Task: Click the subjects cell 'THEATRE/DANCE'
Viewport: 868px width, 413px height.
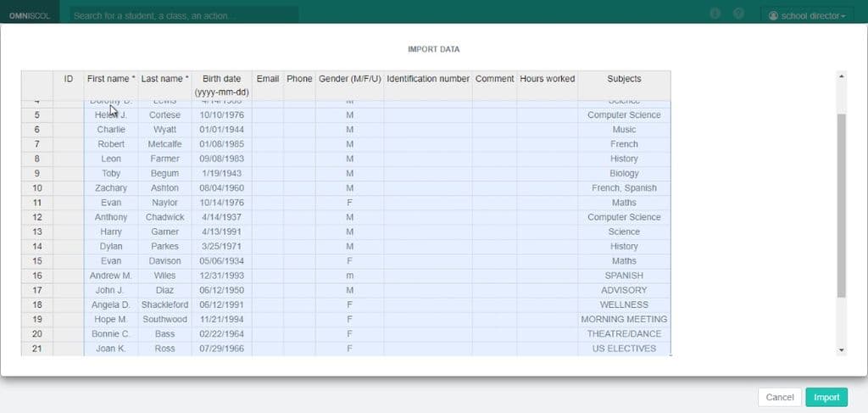Action: click(624, 334)
